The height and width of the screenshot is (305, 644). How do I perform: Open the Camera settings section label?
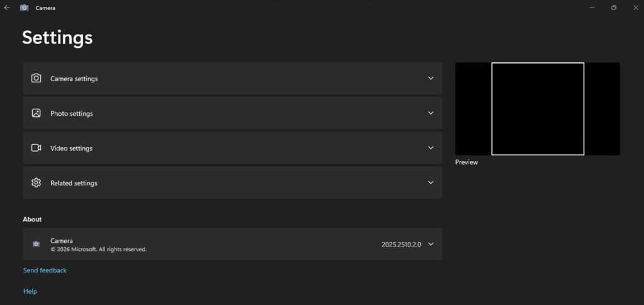pos(74,79)
